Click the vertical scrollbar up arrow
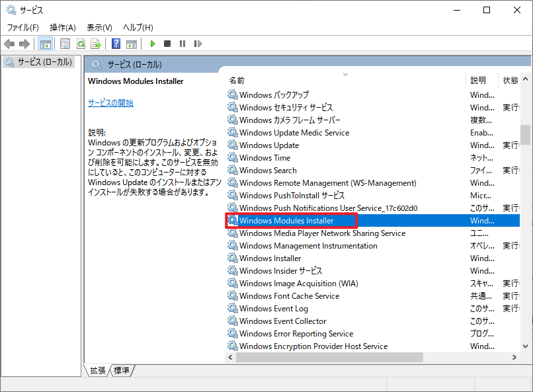 pyautogui.click(x=525, y=79)
